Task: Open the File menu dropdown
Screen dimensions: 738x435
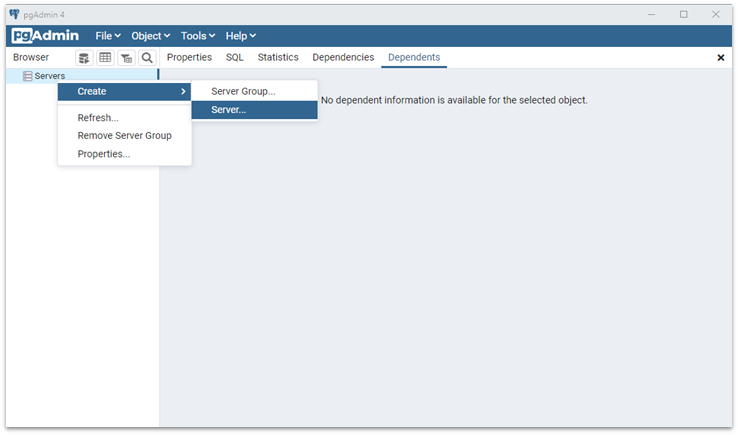Action: point(108,36)
